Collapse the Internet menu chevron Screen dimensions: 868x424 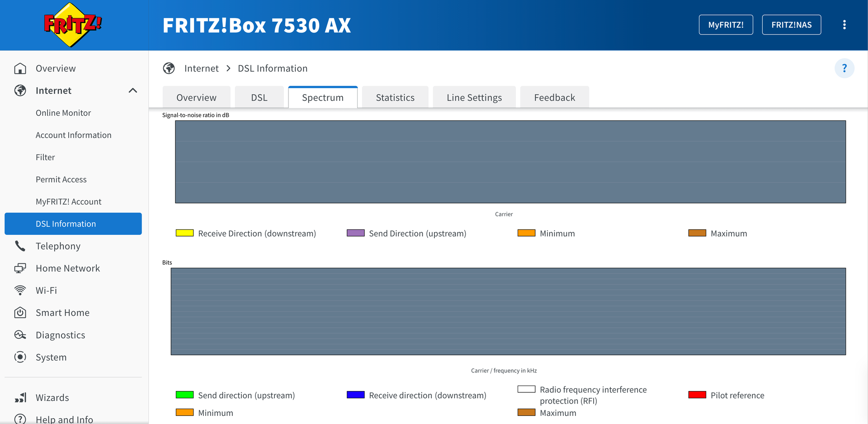click(132, 91)
